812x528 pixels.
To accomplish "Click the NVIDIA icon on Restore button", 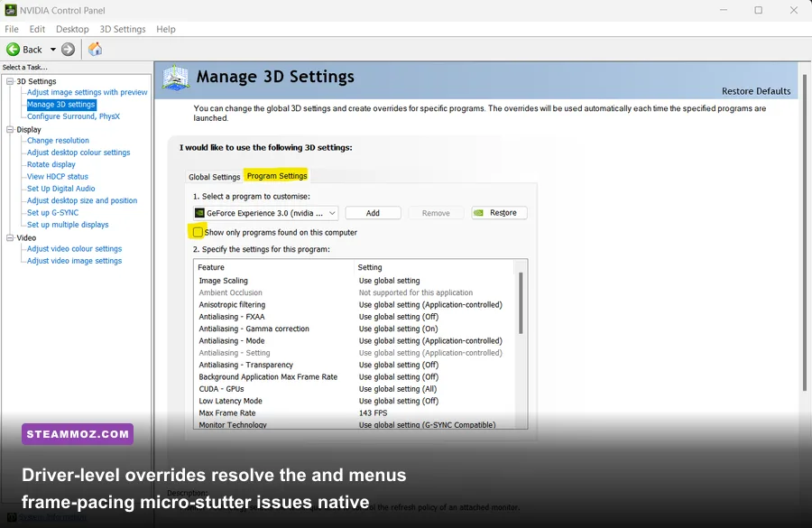I will [478, 213].
